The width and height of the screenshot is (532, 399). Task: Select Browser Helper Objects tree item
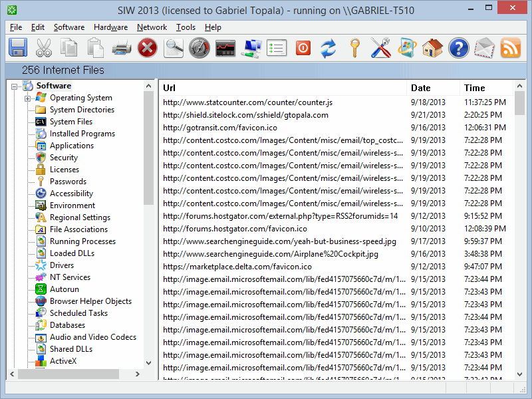coord(90,301)
